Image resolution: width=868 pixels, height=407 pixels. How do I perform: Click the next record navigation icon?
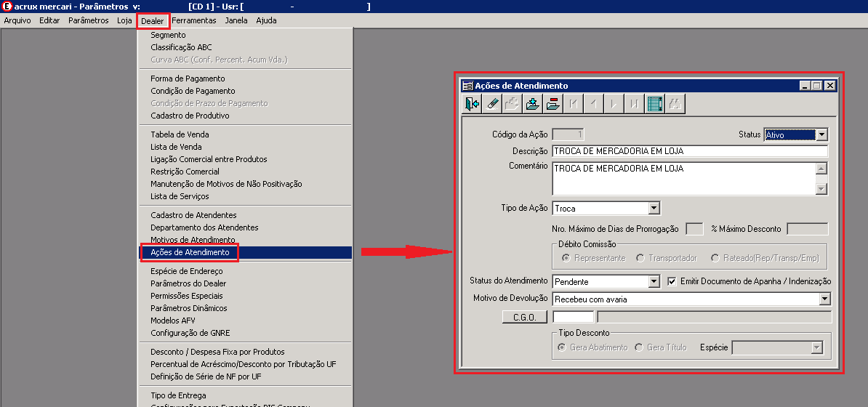(x=614, y=103)
